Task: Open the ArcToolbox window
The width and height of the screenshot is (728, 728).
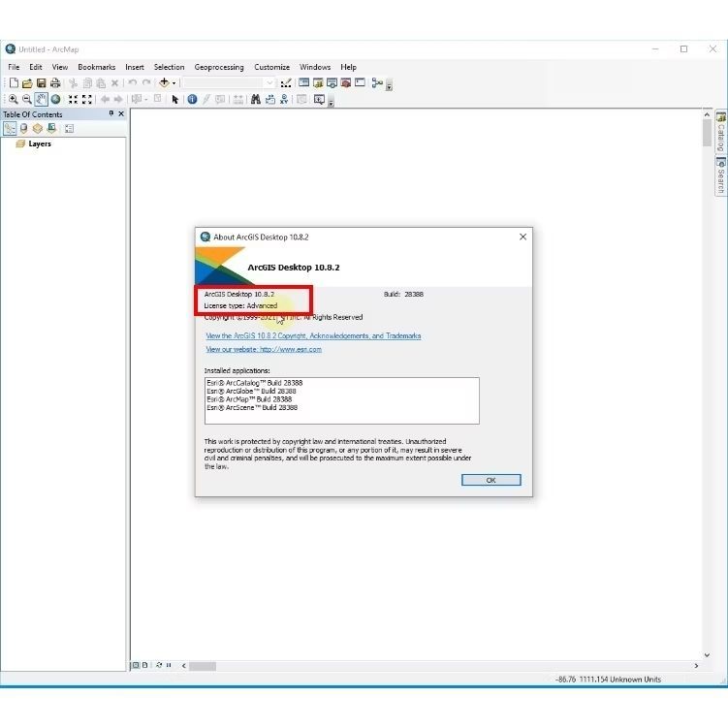Action: coord(346,83)
